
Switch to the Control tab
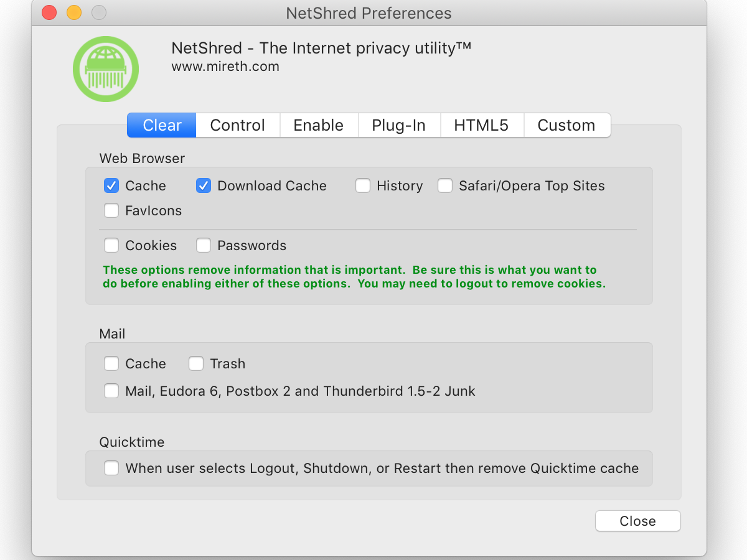pyautogui.click(x=237, y=125)
